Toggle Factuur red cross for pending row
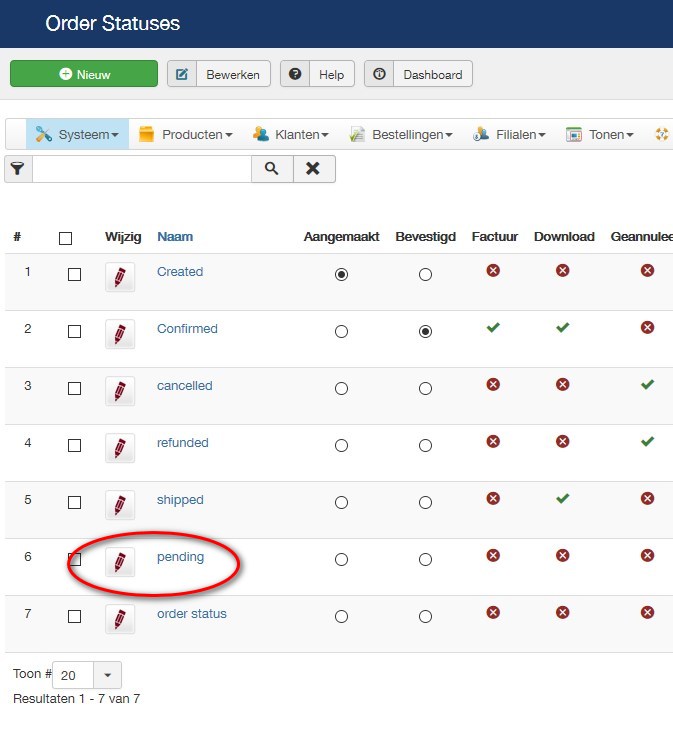Image resolution: width=673 pixels, height=742 pixels. pos(493,556)
